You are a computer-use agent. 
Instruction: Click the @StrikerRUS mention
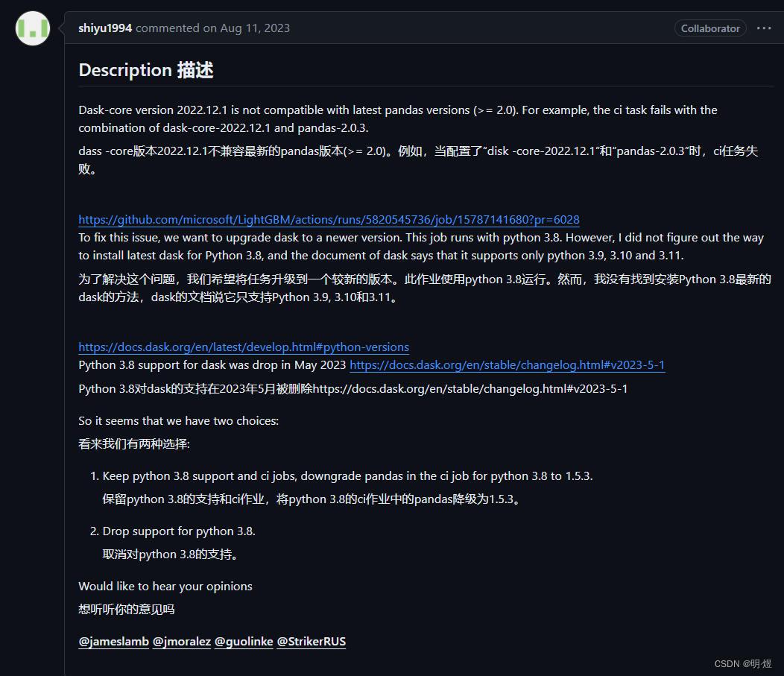tap(311, 642)
